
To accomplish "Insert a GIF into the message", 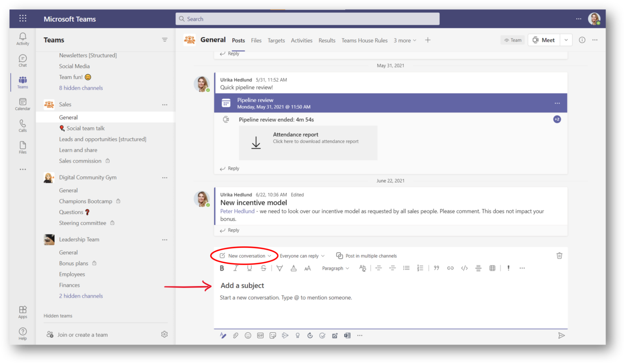I will click(260, 335).
